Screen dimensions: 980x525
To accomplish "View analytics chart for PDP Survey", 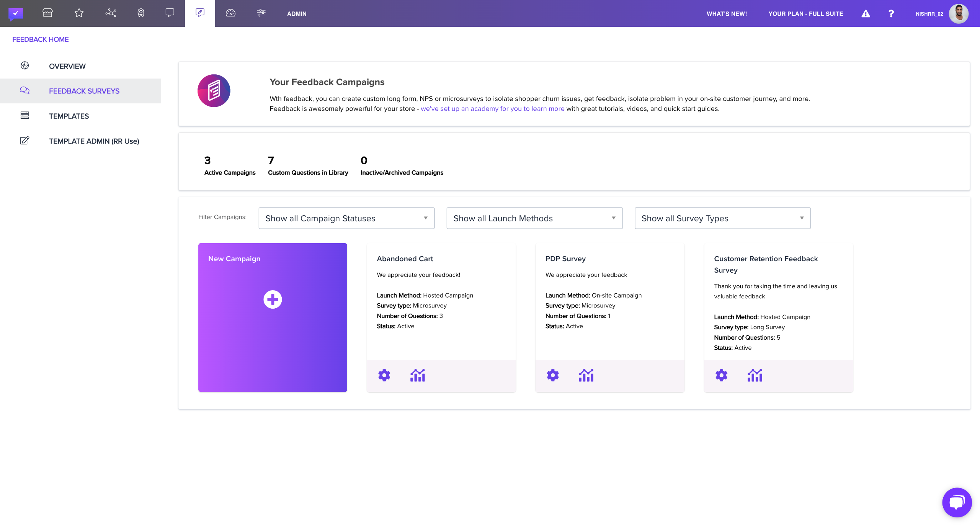I will click(586, 375).
